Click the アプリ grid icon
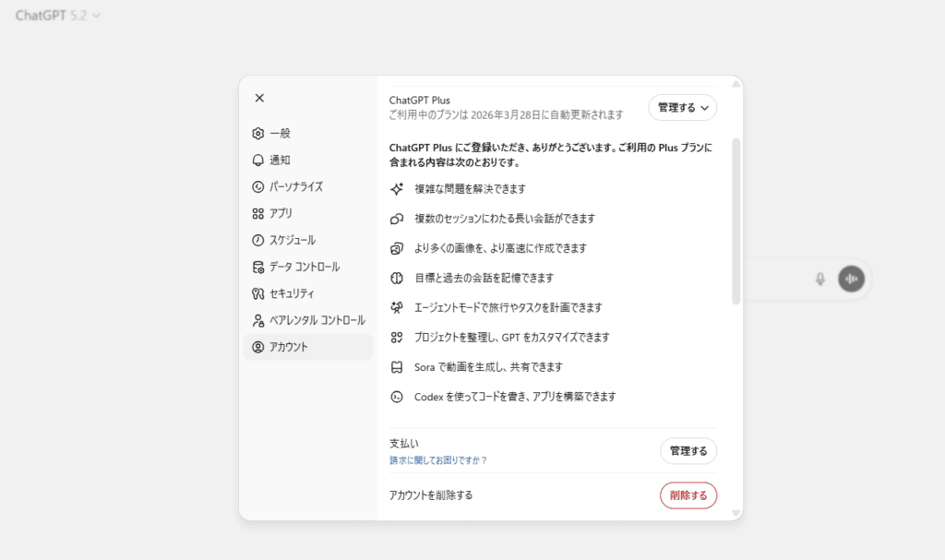945x560 pixels. 258,214
